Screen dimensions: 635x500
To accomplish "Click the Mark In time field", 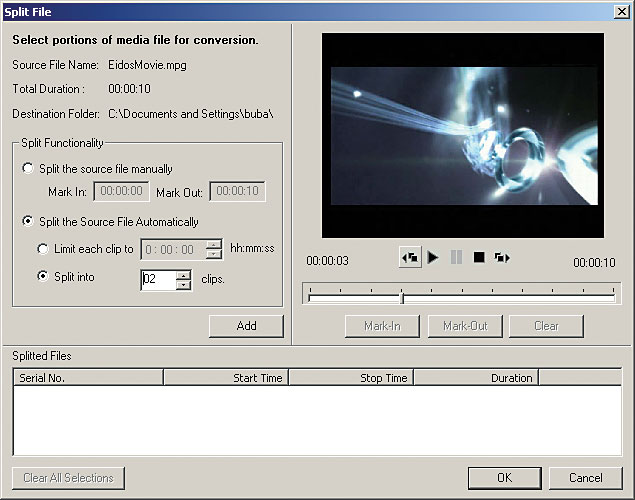I will tap(121, 191).
